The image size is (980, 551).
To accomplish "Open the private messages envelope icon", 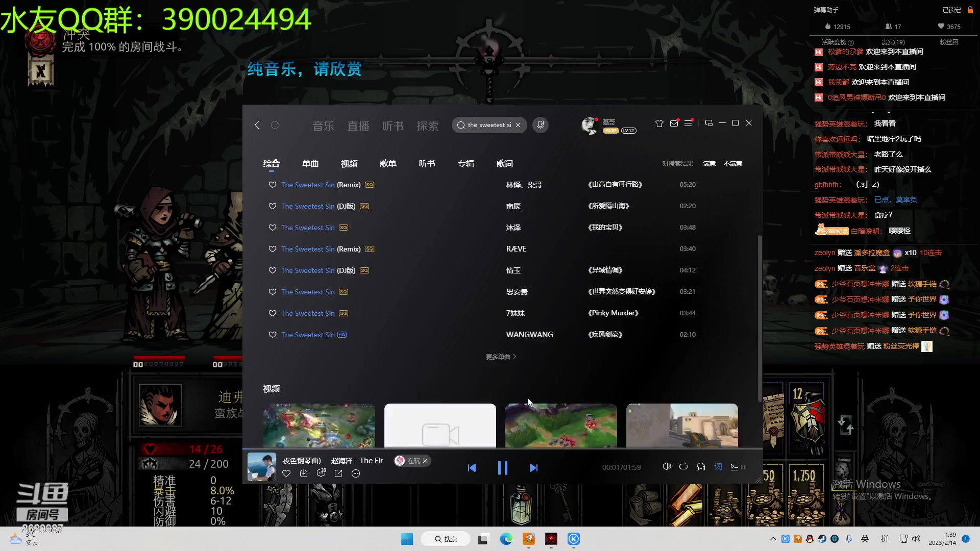I will [x=674, y=123].
